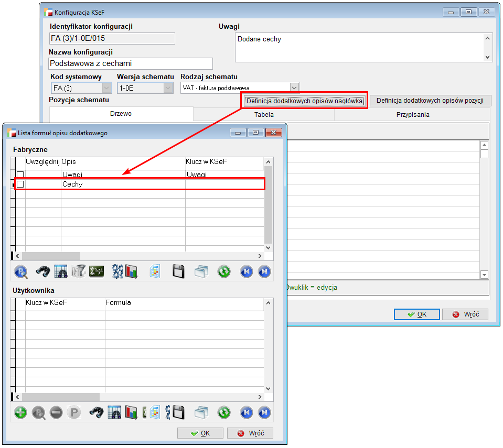The width and height of the screenshot is (503, 448).
Task: Switch to the Tabela tab
Action: [x=264, y=114]
